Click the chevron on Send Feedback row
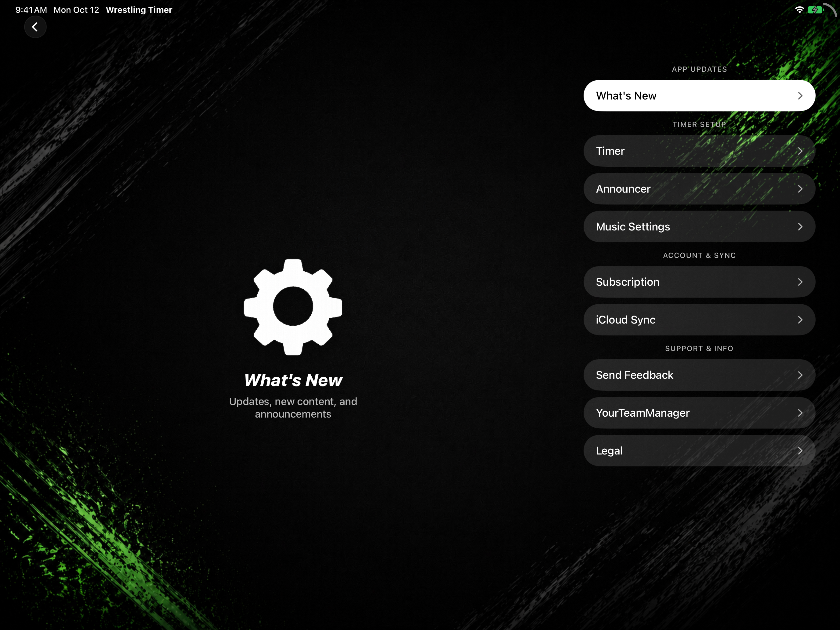This screenshot has width=840, height=630. (x=800, y=375)
